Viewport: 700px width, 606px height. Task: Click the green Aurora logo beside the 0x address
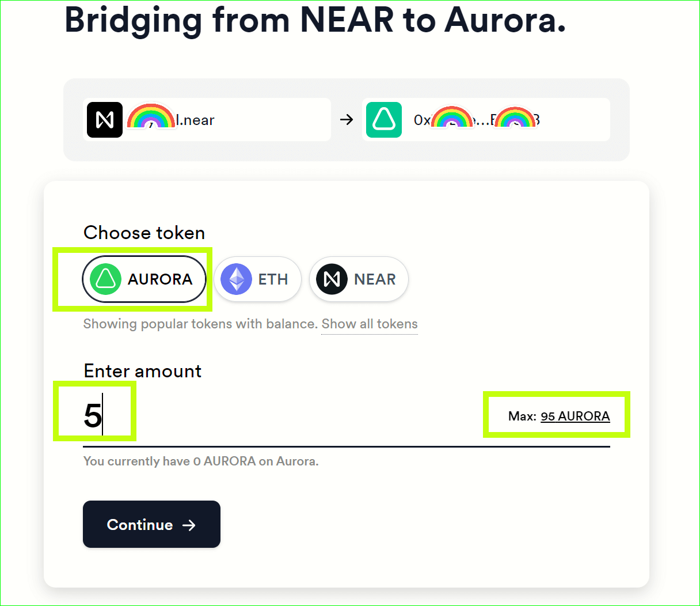click(384, 120)
